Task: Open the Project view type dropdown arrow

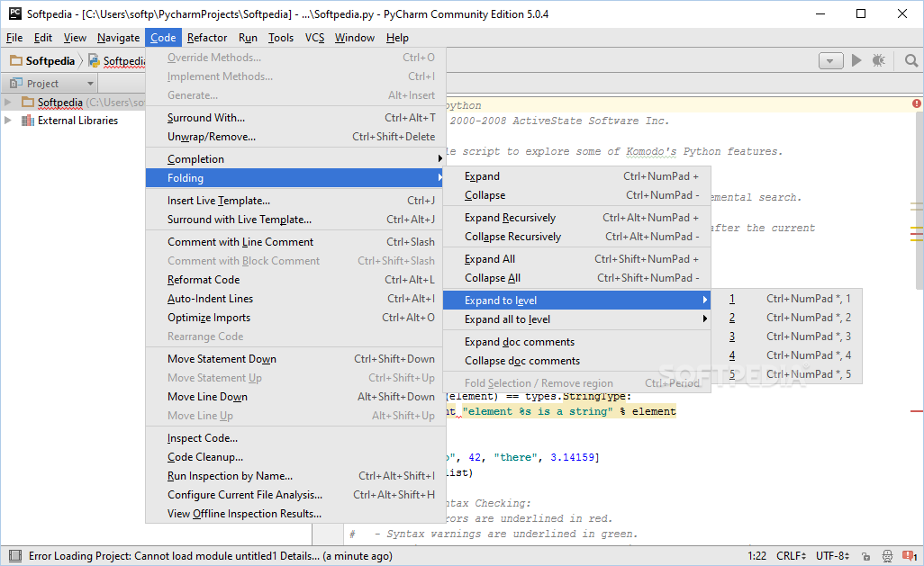Action: tap(90, 84)
